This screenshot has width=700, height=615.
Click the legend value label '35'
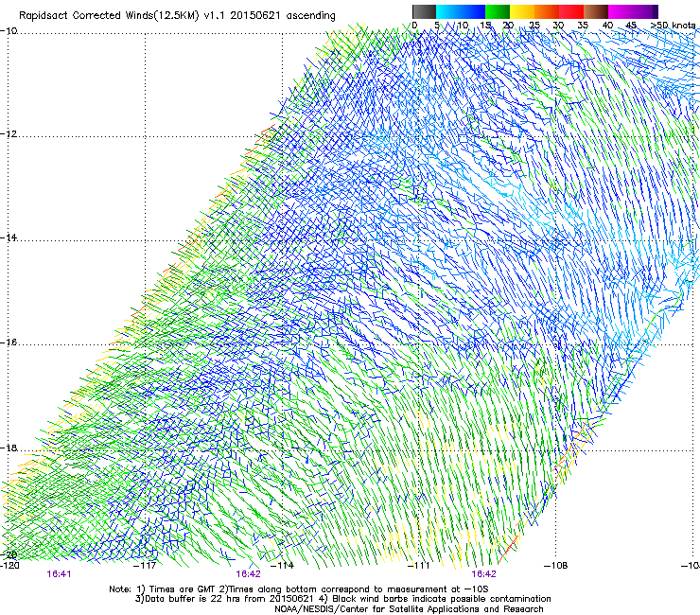click(583, 26)
